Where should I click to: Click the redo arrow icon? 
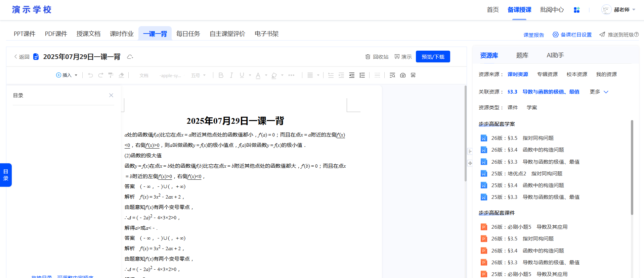[100, 75]
